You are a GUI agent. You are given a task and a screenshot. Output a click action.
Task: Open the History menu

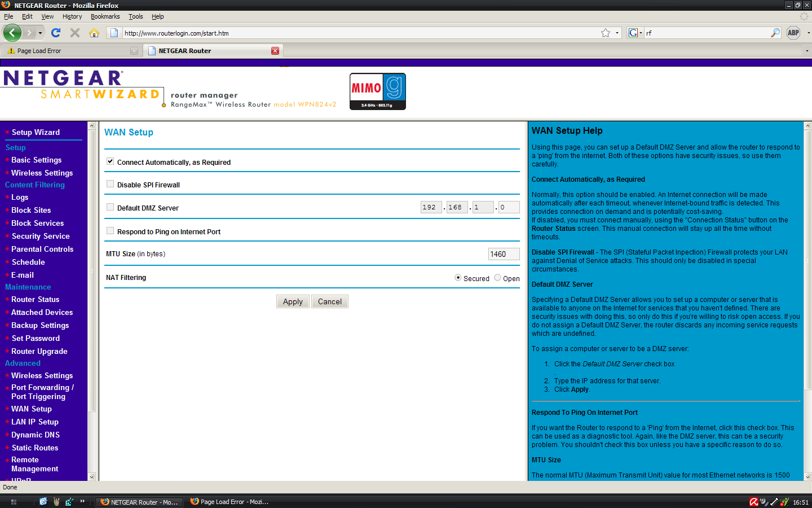[x=72, y=16]
